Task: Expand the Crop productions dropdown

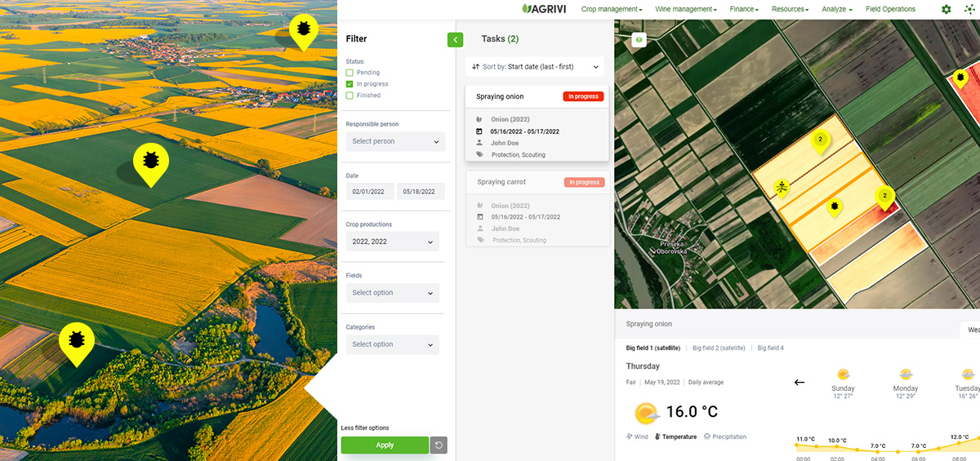Action: [392, 242]
